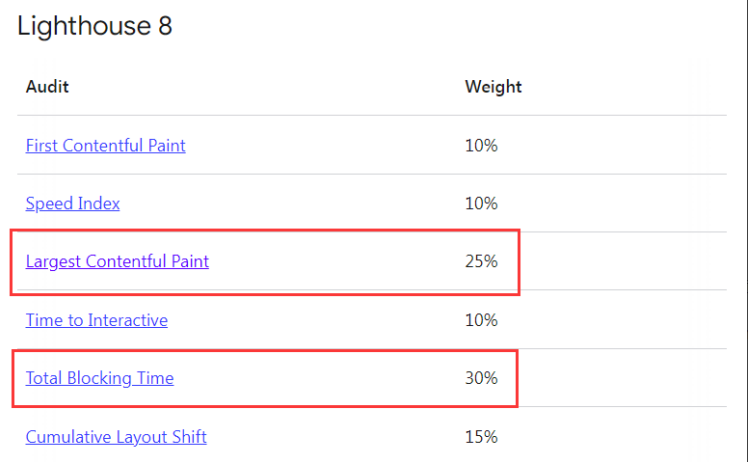
Task: Click the word 'Blocking' in Total Blocking Time
Action: (100, 378)
